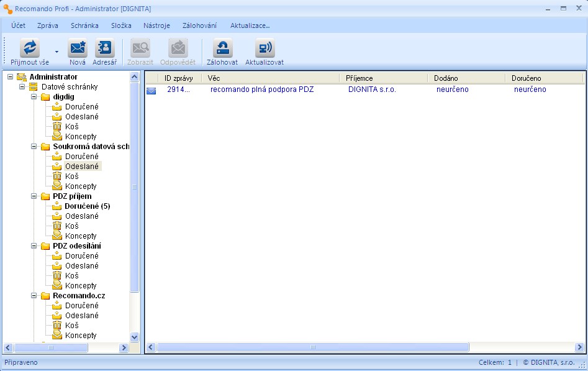Click Koš trash icon under Recomando.cz
Viewport: 588px width, 371px height.
(x=57, y=326)
